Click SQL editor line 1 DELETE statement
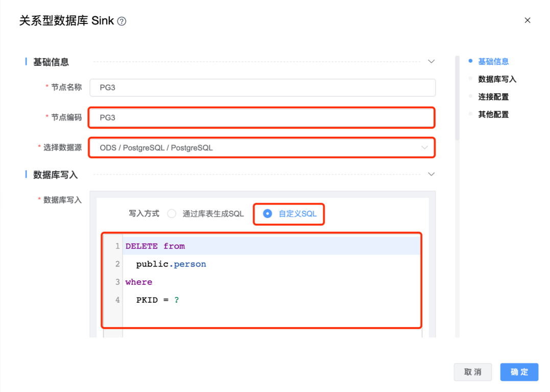Viewport: 550px width, 392px height. 155,246
